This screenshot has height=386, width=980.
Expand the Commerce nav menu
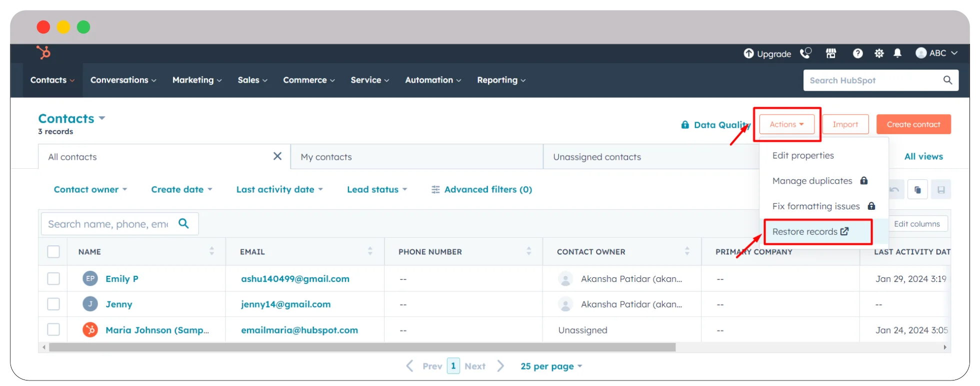tap(309, 80)
